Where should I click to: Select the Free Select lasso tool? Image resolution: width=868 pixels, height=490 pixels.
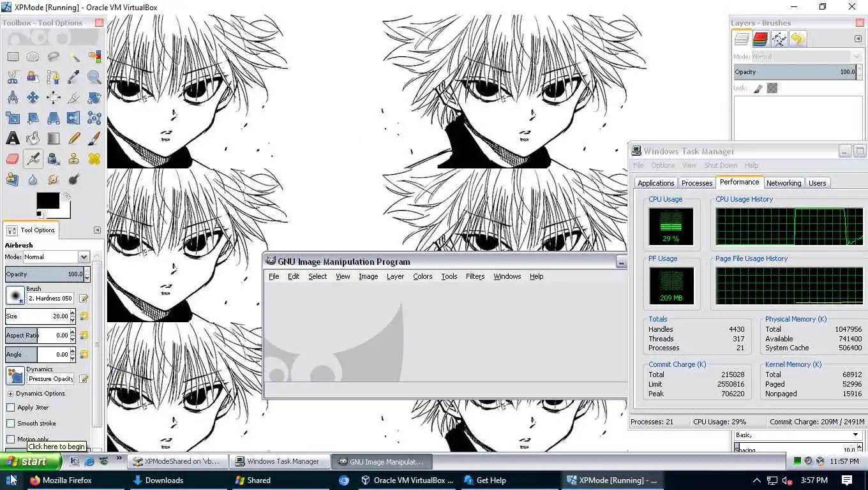[x=53, y=57]
